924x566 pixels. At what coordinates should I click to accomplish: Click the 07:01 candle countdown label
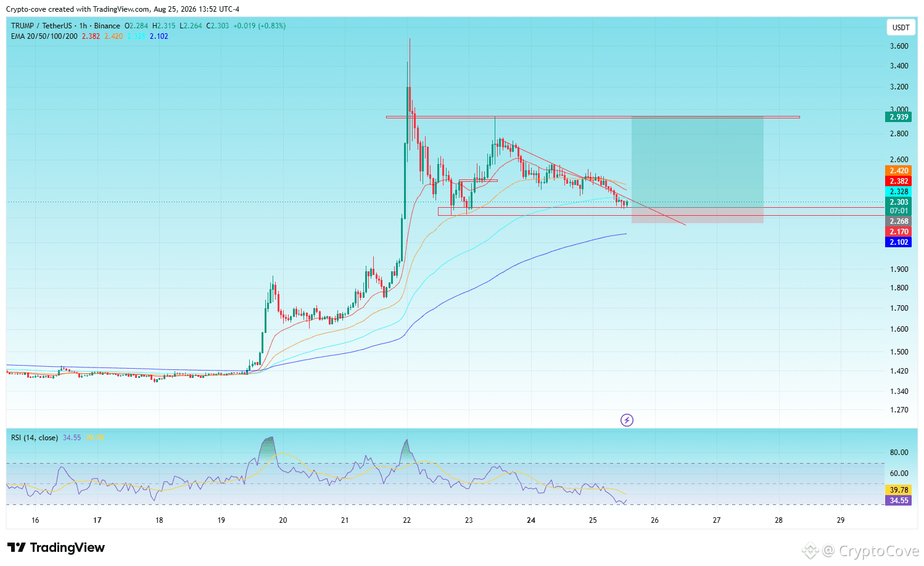[x=899, y=211]
